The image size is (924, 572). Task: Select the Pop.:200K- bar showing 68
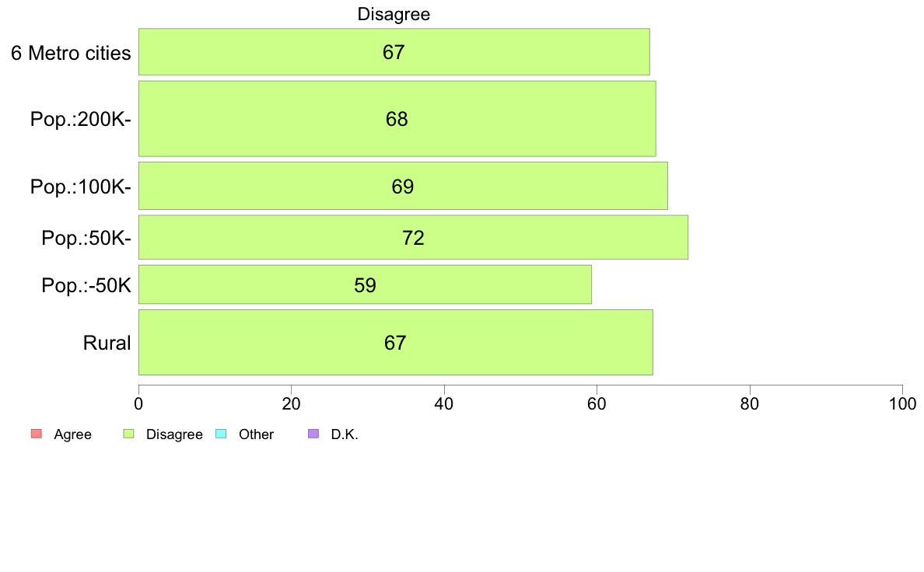point(397,119)
